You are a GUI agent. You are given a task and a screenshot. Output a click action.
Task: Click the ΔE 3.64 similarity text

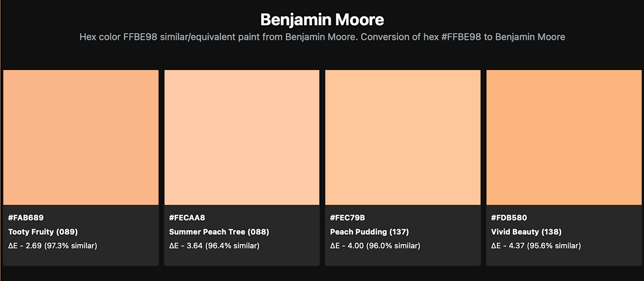[214, 246]
